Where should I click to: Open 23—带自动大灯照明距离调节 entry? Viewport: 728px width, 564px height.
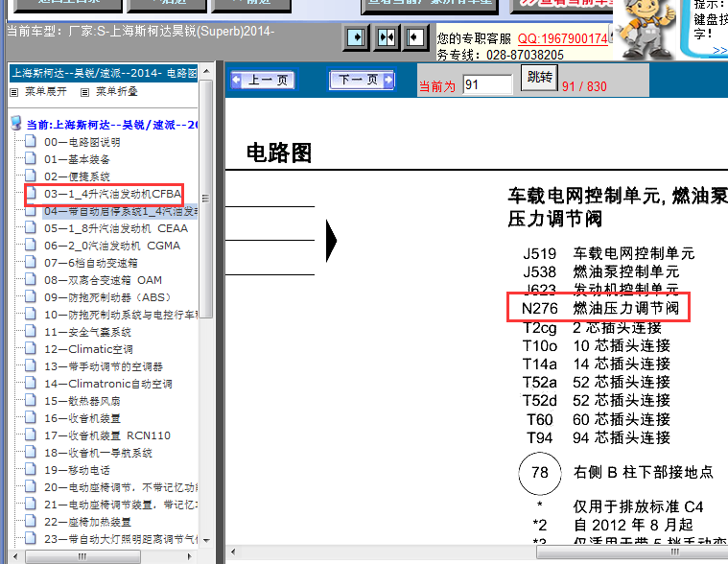121,539
